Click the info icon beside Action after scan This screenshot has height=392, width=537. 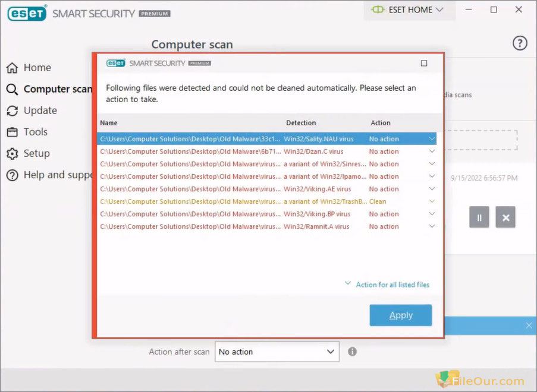pyautogui.click(x=352, y=351)
